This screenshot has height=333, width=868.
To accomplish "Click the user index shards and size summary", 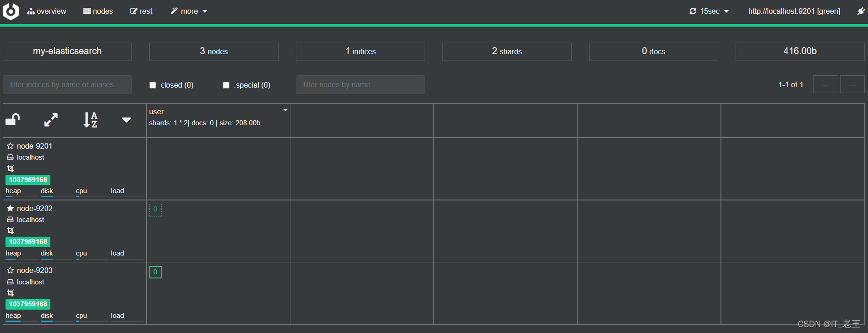I will [x=205, y=123].
